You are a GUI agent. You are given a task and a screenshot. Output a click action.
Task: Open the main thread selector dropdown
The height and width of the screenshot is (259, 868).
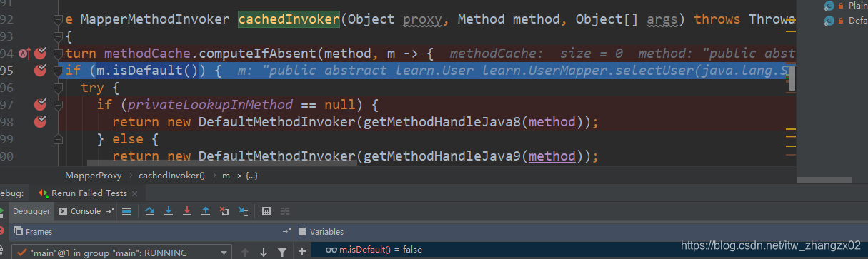pos(121,252)
